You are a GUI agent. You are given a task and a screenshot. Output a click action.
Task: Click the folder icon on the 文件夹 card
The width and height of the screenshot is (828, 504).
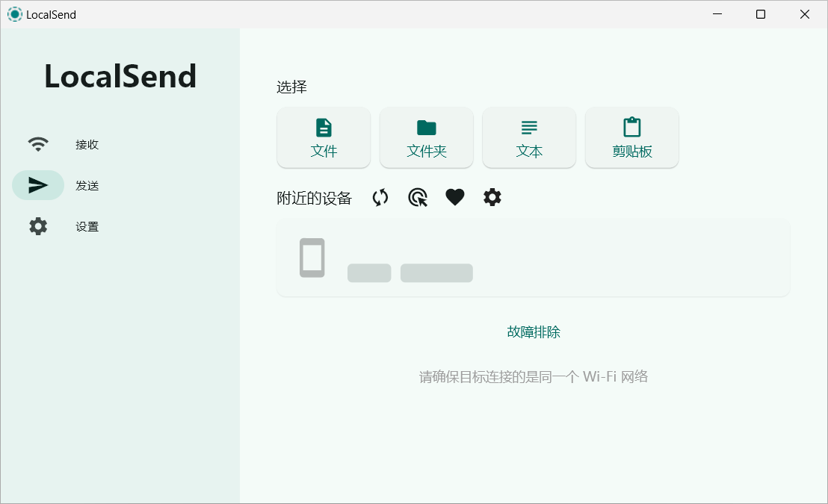click(x=426, y=128)
